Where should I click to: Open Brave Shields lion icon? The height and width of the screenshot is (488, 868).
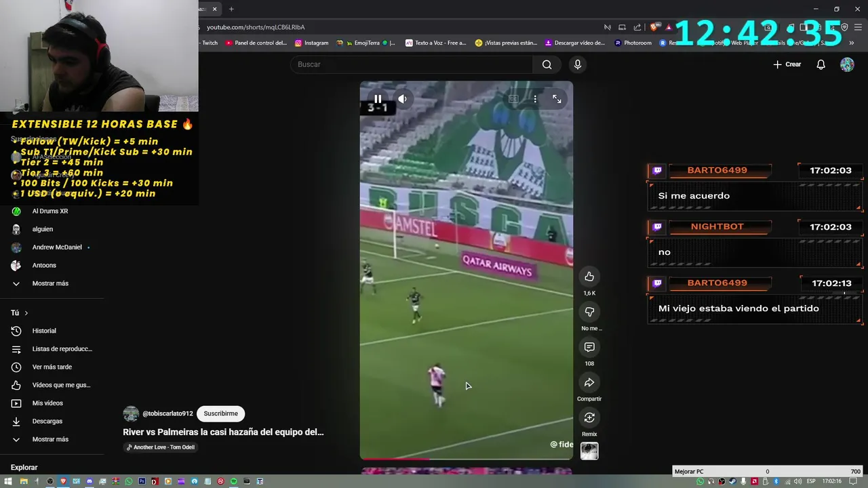(x=654, y=27)
